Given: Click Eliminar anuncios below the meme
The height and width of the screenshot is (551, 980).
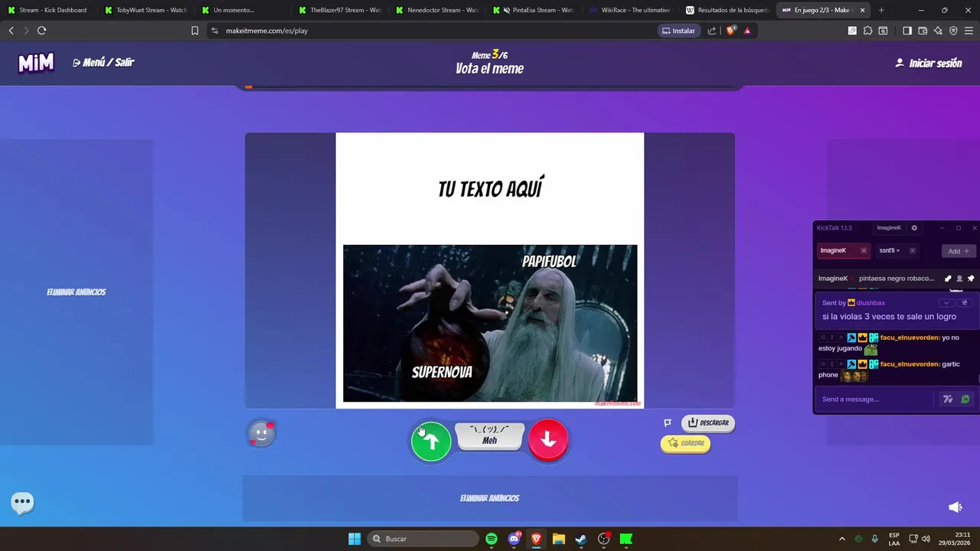Looking at the screenshot, I should tap(490, 498).
